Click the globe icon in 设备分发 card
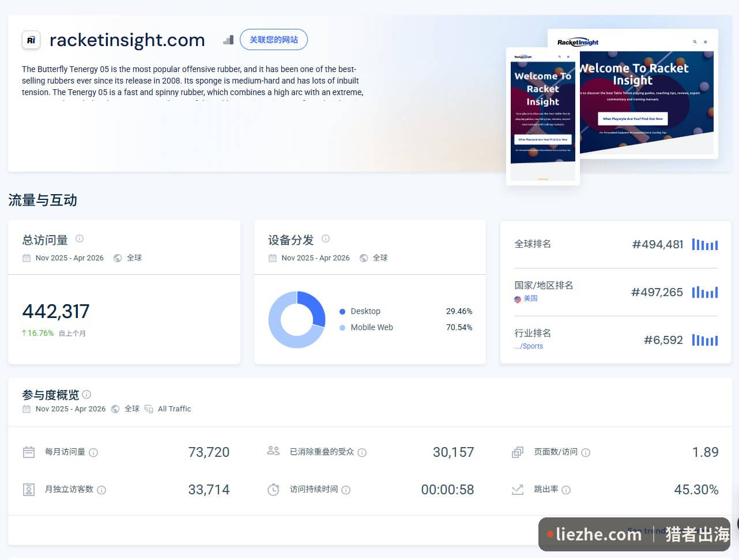Image resolution: width=739 pixels, height=560 pixels. (364, 258)
